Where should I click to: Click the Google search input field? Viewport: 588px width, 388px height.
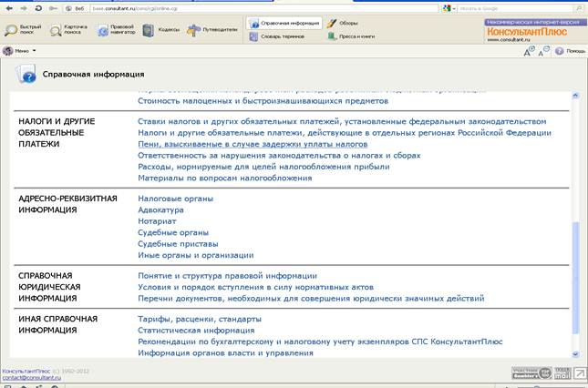coord(514,8)
